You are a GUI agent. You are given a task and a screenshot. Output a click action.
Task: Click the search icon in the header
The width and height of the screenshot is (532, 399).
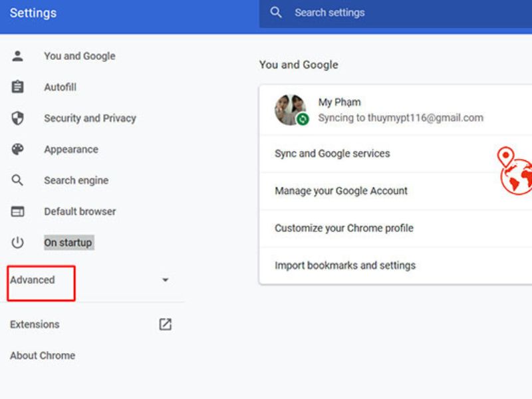276,13
